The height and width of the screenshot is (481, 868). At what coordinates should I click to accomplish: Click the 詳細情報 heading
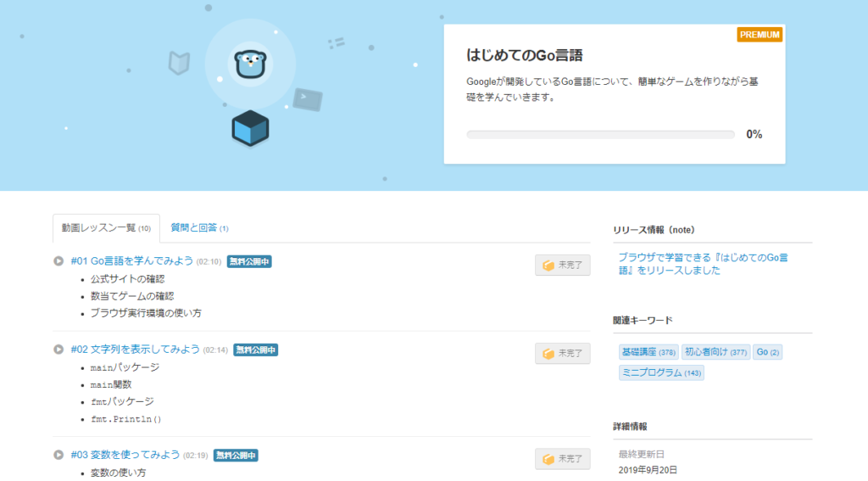(x=630, y=427)
